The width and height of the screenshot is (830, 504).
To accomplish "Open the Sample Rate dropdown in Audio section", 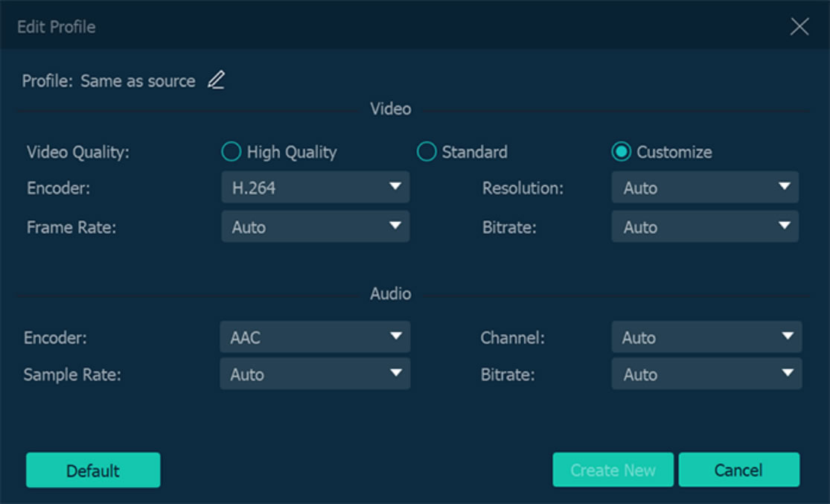I will (x=316, y=374).
